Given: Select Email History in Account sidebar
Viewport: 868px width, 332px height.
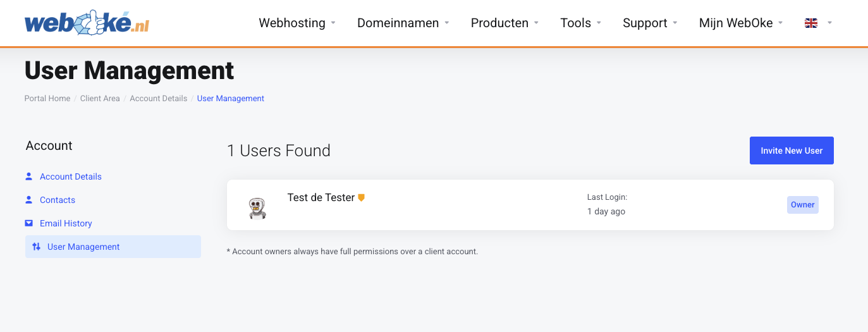Looking at the screenshot, I should 66,223.
